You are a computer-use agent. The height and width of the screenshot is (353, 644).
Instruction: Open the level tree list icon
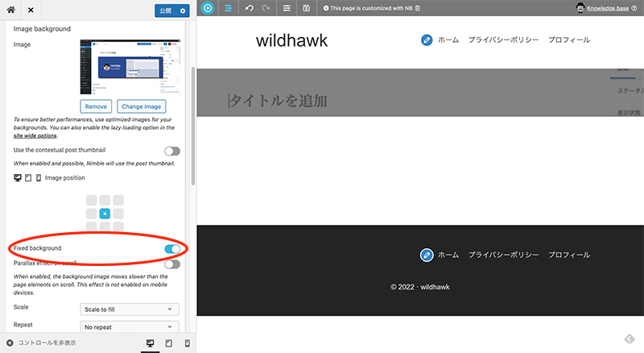pyautogui.click(x=228, y=8)
